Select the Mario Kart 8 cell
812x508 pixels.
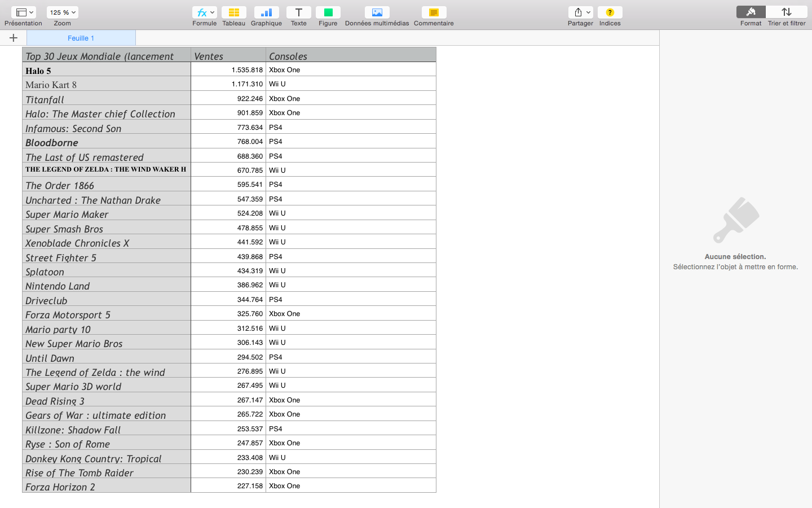(107, 84)
